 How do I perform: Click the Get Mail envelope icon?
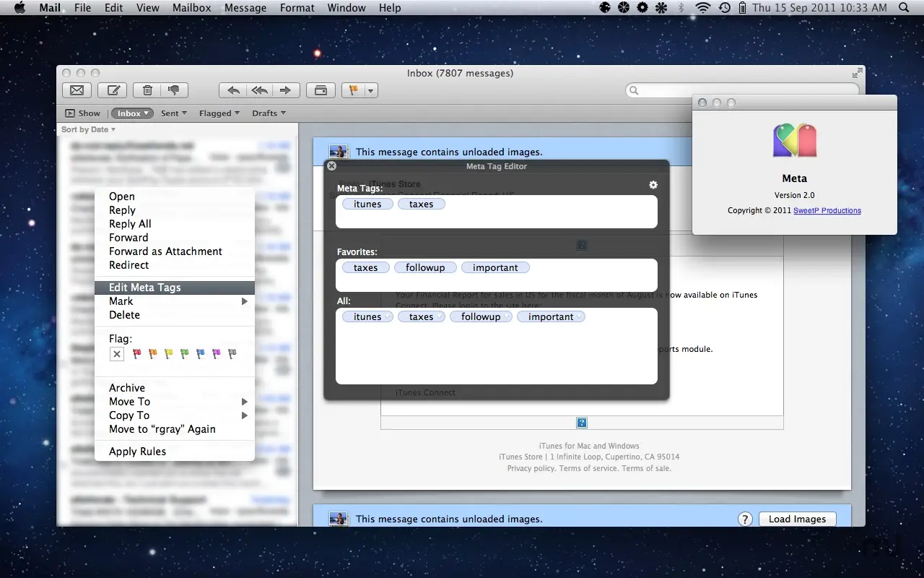[77, 90]
